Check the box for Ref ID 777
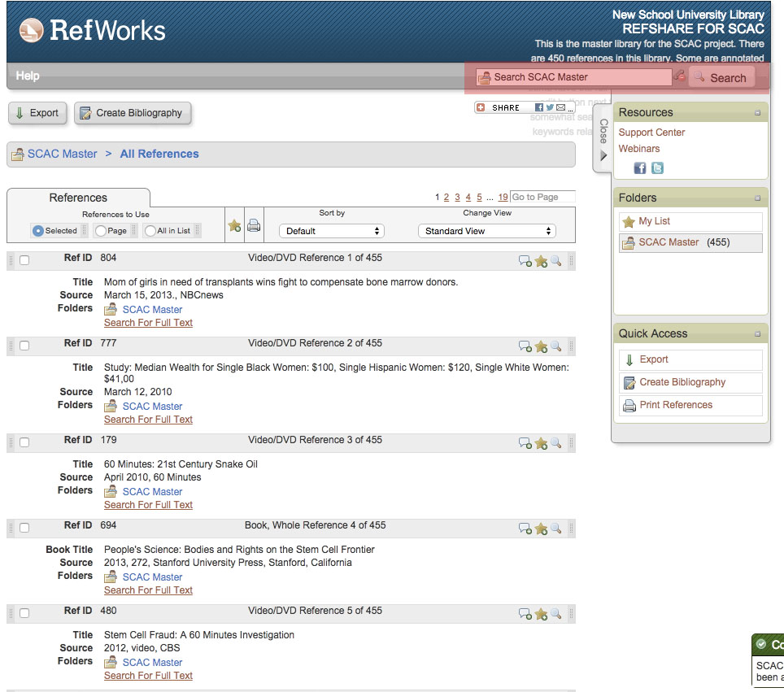Viewport: 784px width, 692px height. [x=24, y=346]
